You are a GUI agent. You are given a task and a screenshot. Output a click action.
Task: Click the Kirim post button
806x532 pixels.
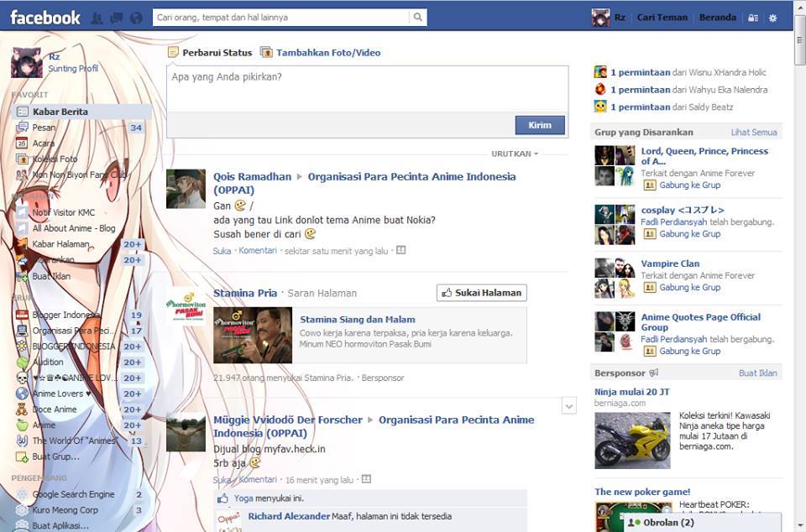(540, 125)
